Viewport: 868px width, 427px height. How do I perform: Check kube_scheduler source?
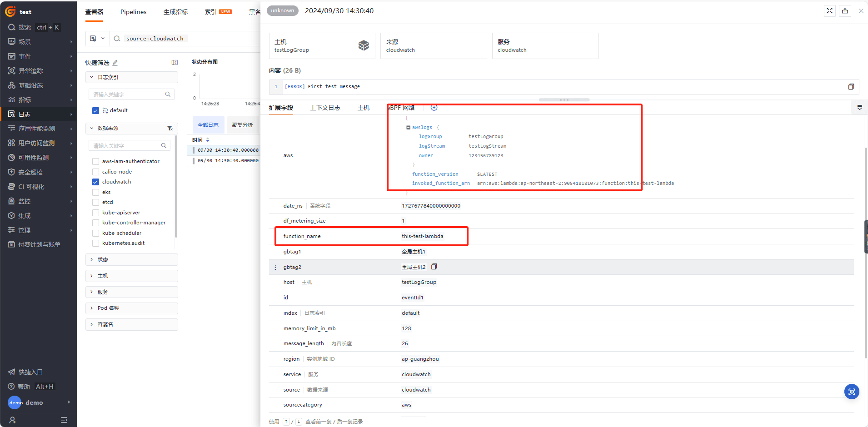(95, 233)
